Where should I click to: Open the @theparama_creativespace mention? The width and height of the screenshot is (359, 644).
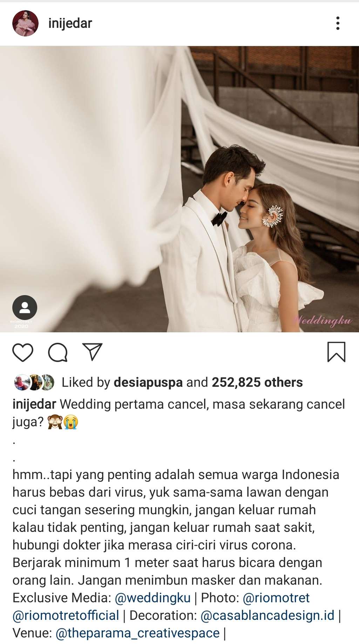click(x=137, y=633)
